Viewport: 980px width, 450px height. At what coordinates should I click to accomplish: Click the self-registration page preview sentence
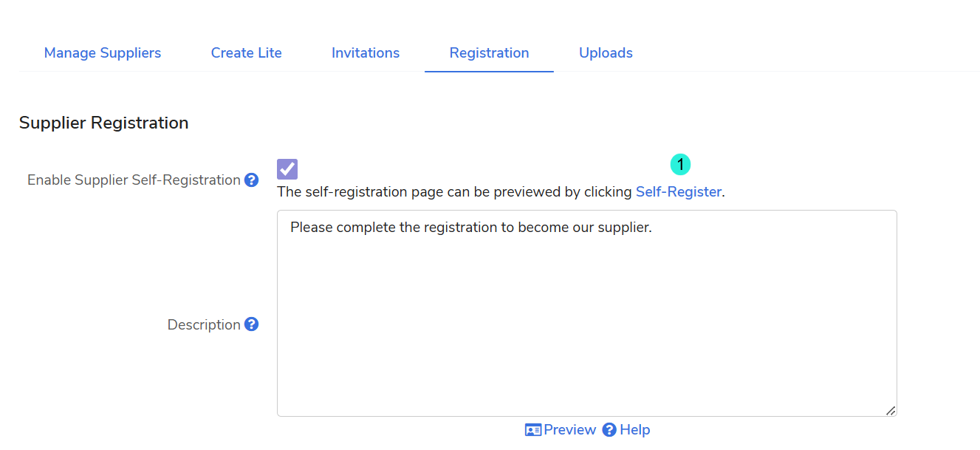(x=455, y=192)
